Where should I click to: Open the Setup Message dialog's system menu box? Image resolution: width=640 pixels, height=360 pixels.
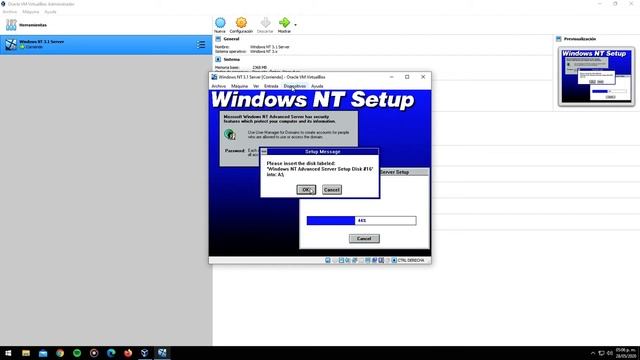(264, 151)
